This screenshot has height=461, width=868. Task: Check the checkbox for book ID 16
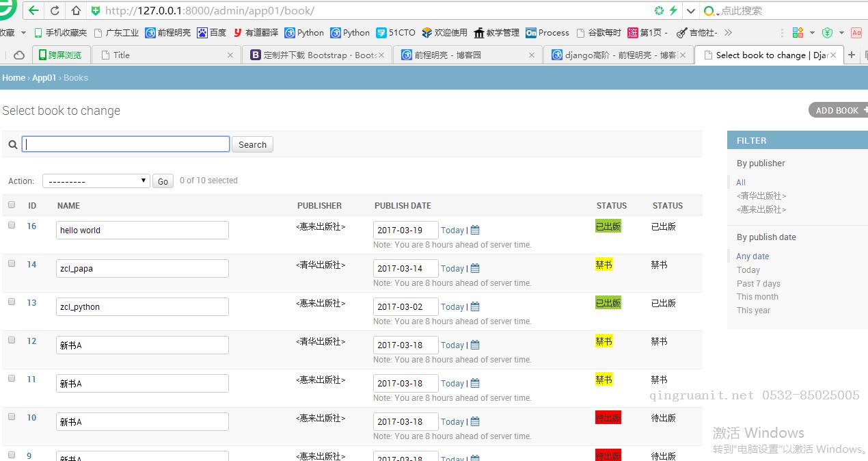[x=11, y=224]
